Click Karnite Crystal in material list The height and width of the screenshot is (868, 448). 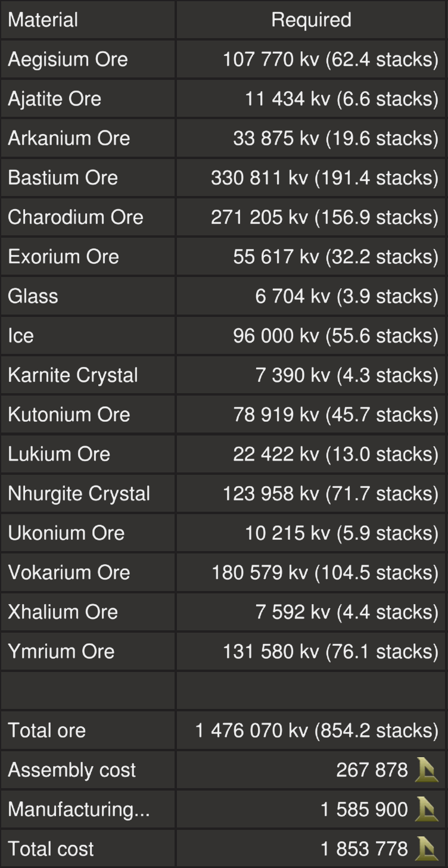(73, 375)
